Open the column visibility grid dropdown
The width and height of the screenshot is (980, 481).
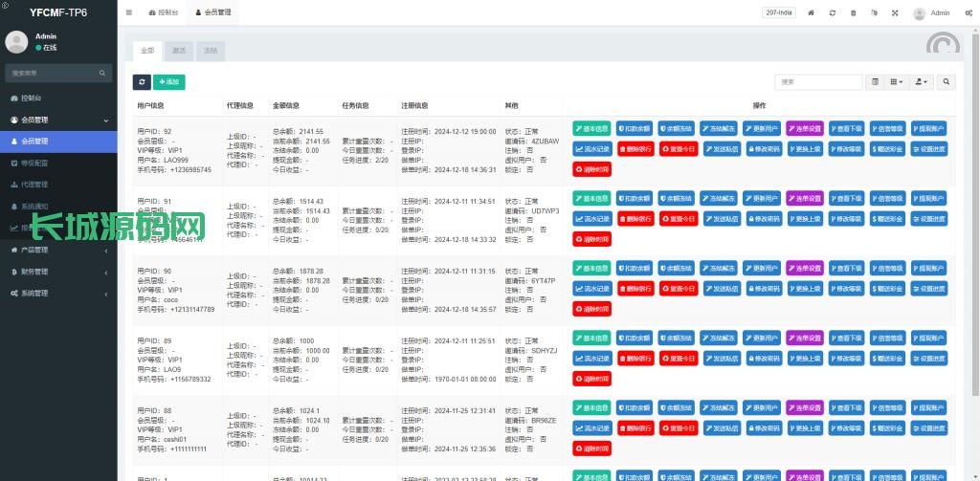[897, 82]
